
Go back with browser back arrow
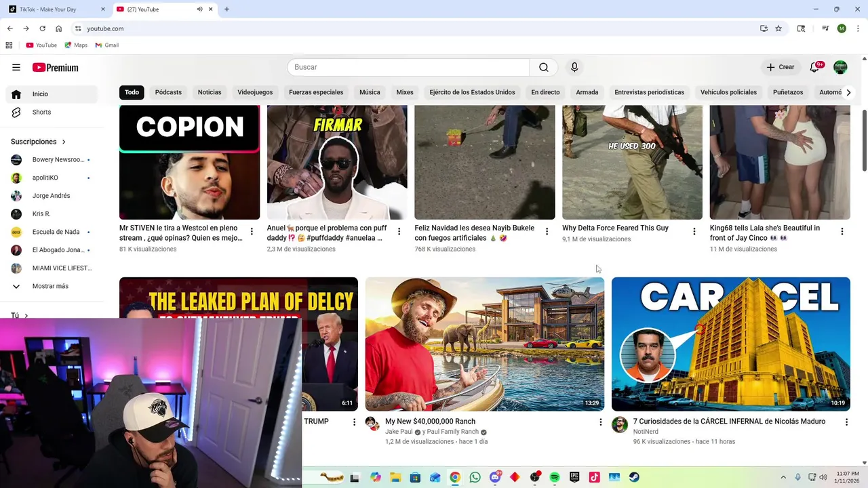(x=9, y=28)
